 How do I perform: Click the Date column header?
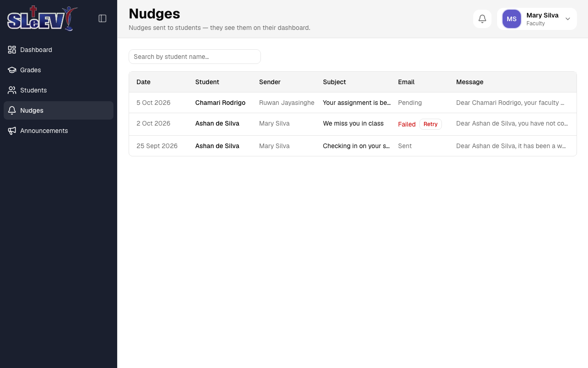pyautogui.click(x=143, y=82)
